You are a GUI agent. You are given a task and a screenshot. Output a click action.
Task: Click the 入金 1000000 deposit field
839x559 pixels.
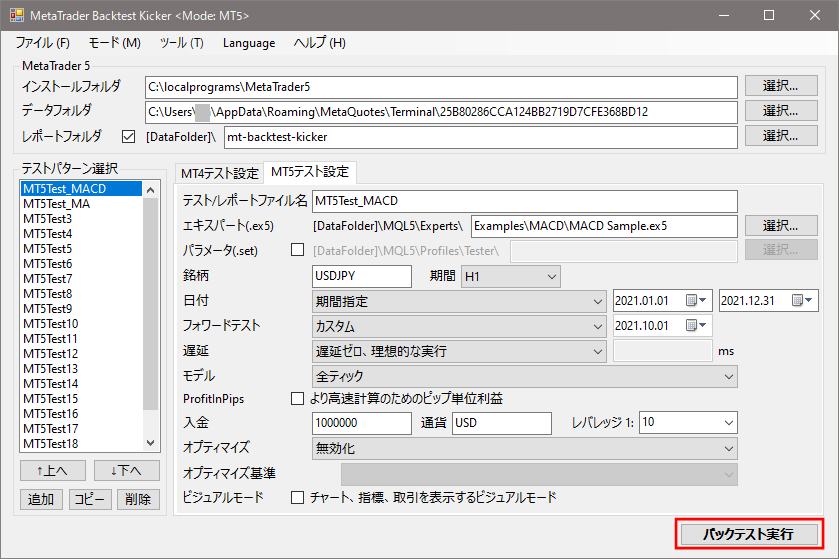click(362, 423)
